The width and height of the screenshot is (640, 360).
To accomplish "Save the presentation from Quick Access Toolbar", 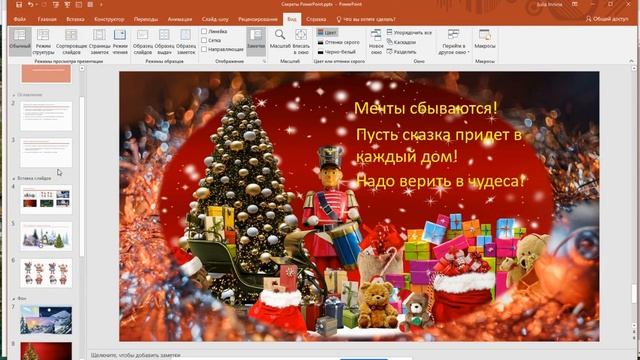I will (x=19, y=4).
